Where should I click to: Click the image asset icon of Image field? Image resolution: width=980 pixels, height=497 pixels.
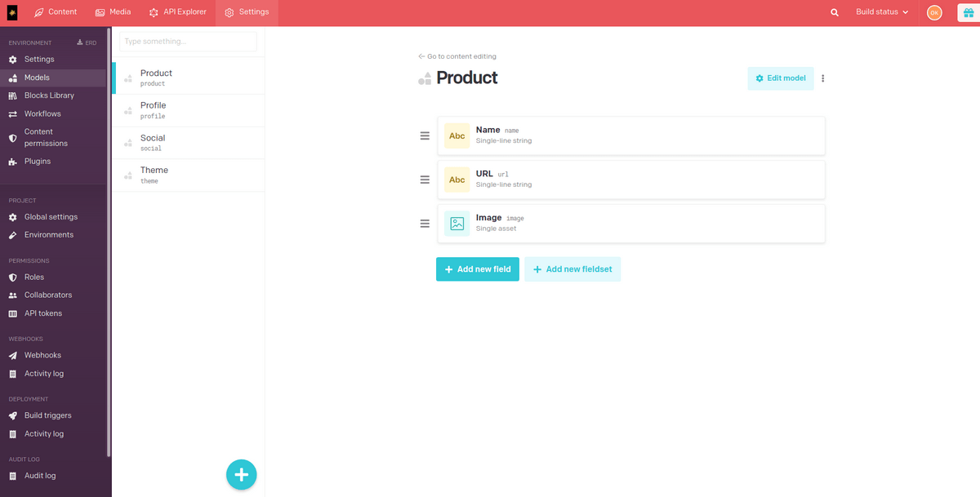(457, 224)
